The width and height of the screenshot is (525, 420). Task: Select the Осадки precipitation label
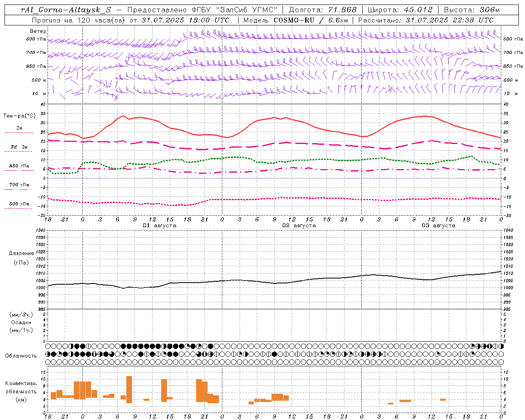[21, 322]
